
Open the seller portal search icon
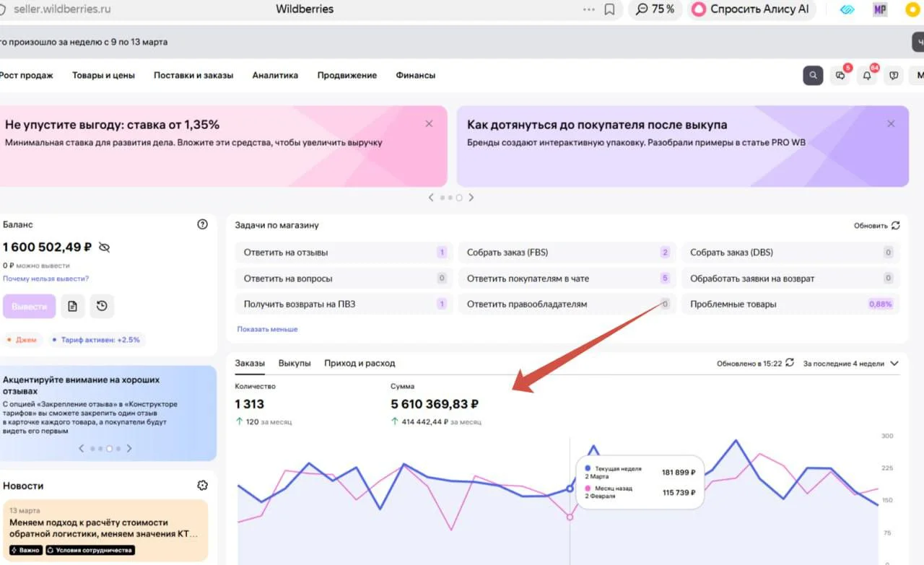(814, 75)
